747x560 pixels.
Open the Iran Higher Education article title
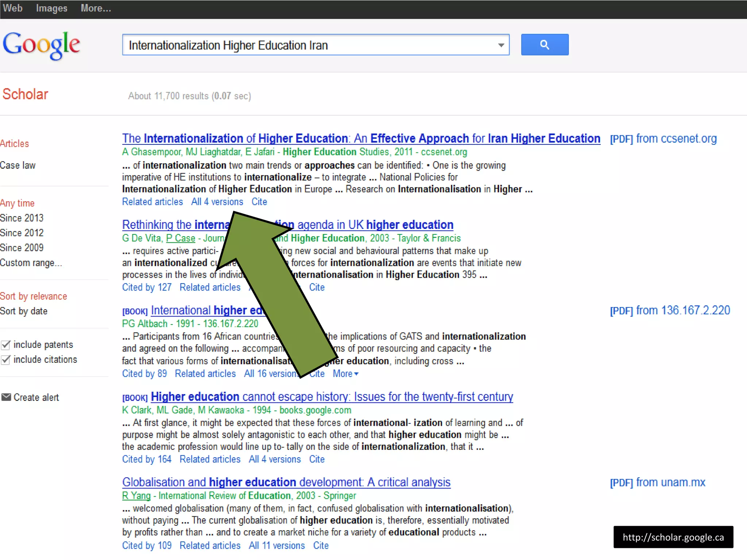click(x=361, y=139)
